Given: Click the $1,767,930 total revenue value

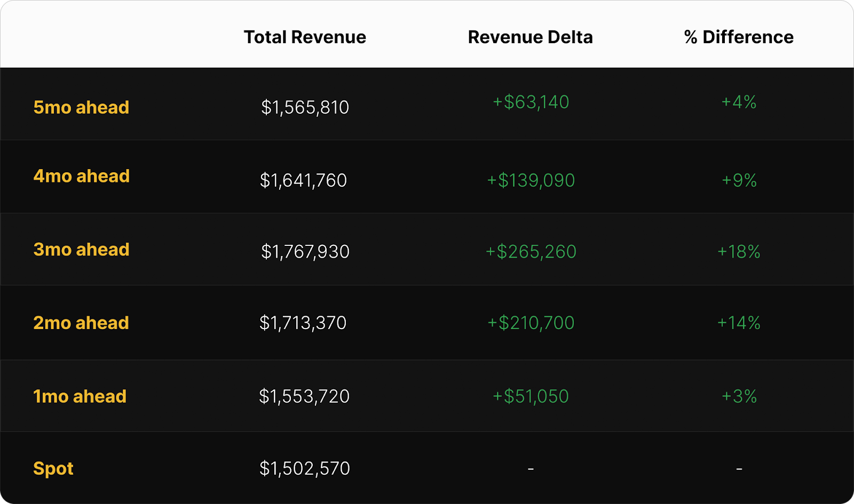Looking at the screenshot, I should pos(305,252).
